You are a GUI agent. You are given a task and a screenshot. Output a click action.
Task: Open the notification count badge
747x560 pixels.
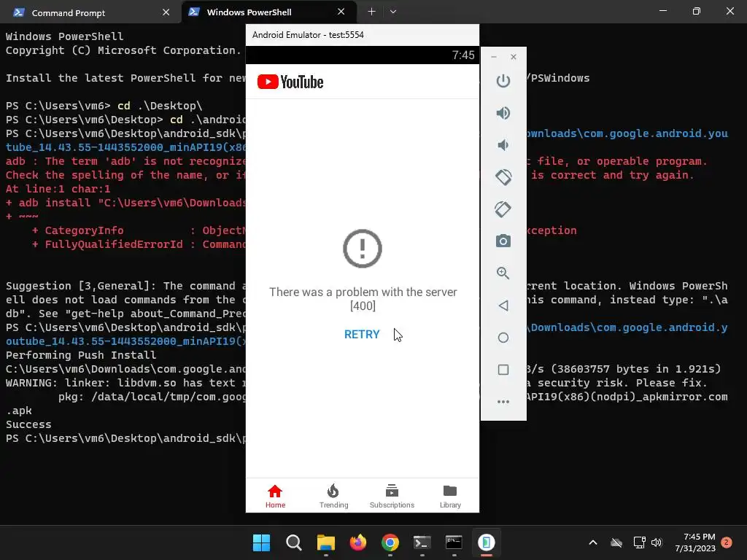point(727,542)
